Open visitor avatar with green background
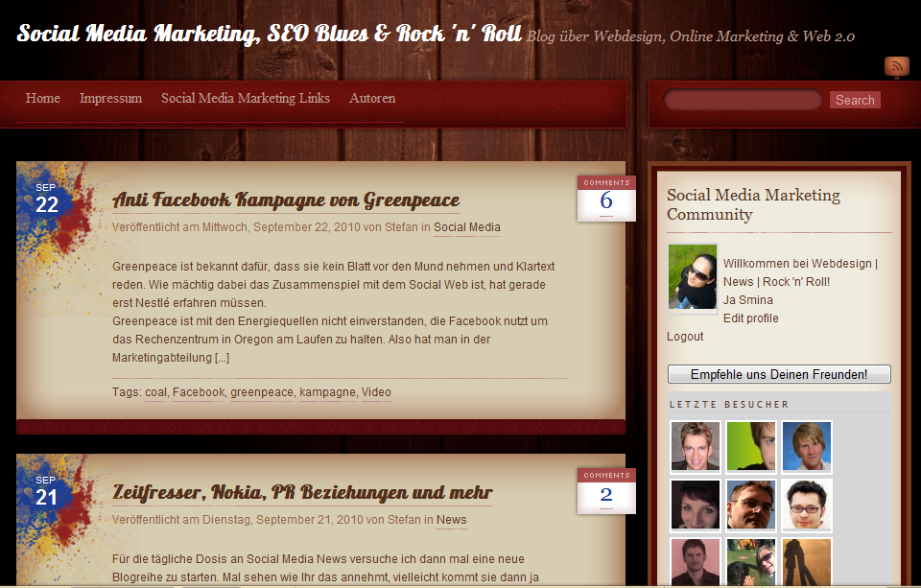This screenshot has width=921, height=588. [x=750, y=447]
